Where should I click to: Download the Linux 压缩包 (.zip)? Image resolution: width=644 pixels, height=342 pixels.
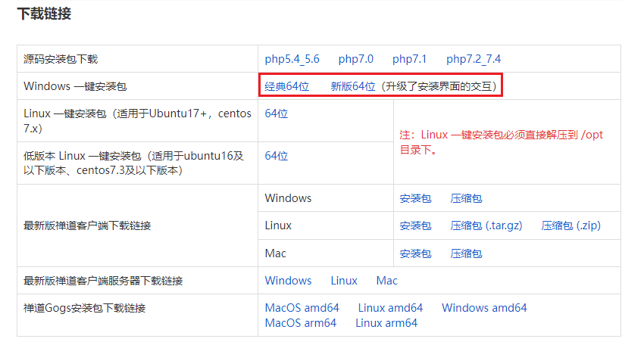571,225
